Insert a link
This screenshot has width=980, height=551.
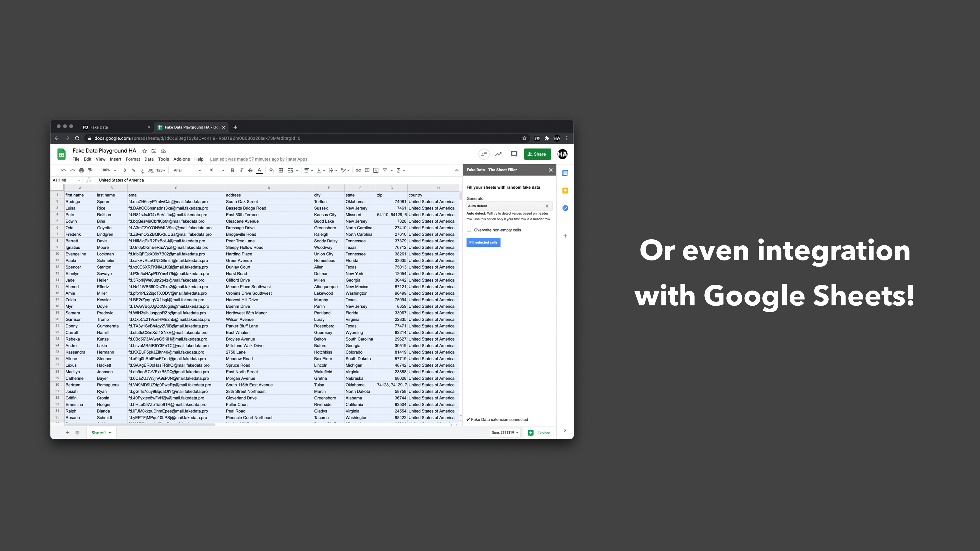[x=358, y=170]
